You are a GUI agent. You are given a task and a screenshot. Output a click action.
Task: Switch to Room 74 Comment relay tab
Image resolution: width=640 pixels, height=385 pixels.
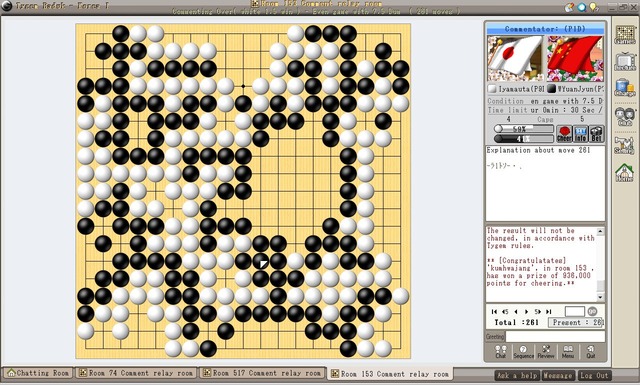(x=136, y=373)
